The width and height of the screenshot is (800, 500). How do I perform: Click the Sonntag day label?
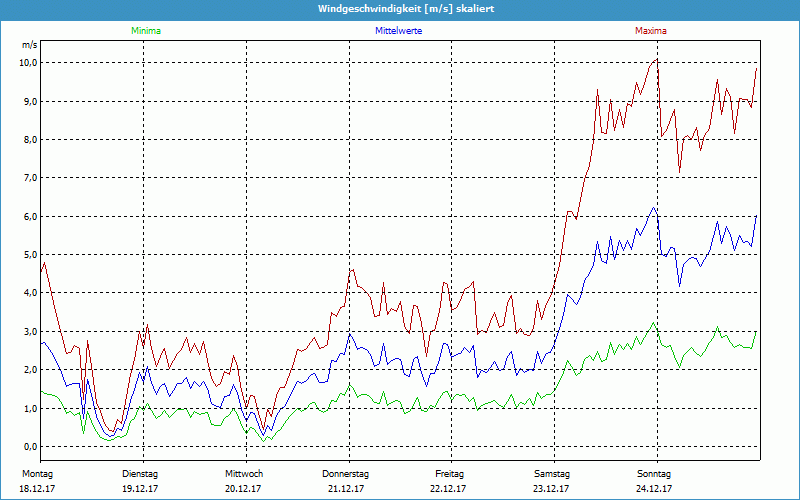(x=654, y=474)
